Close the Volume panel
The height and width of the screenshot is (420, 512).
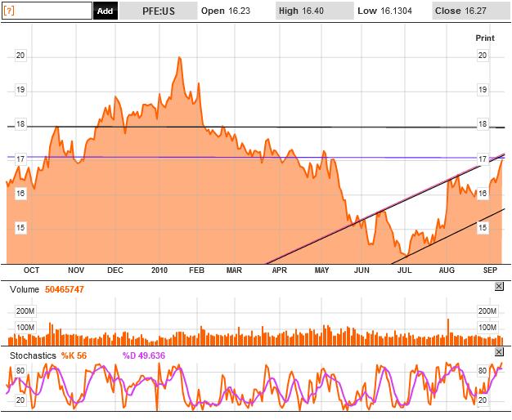coord(499,287)
